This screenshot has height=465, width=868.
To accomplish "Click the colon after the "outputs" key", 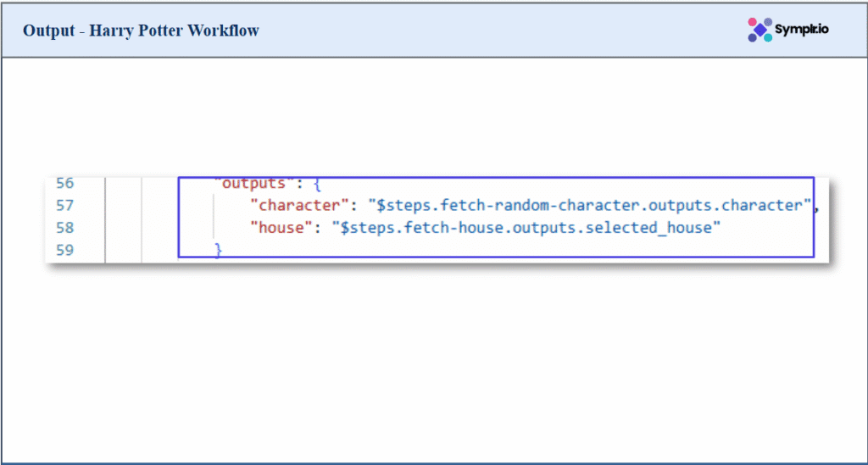I will click(290, 184).
